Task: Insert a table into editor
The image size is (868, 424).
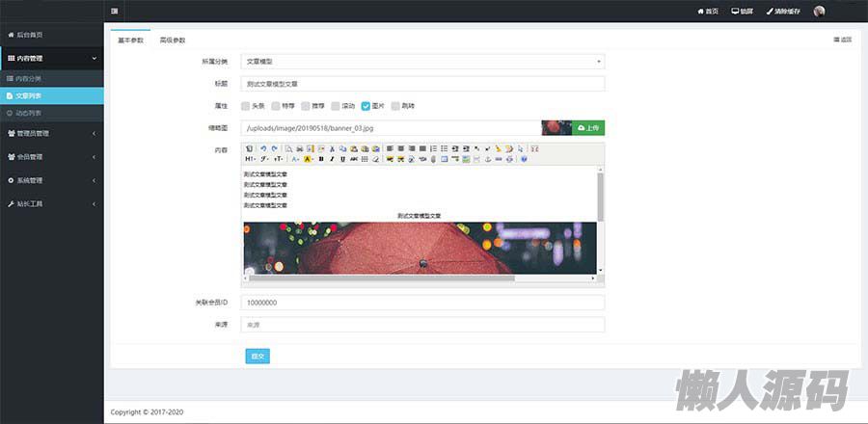Action: coord(444,159)
